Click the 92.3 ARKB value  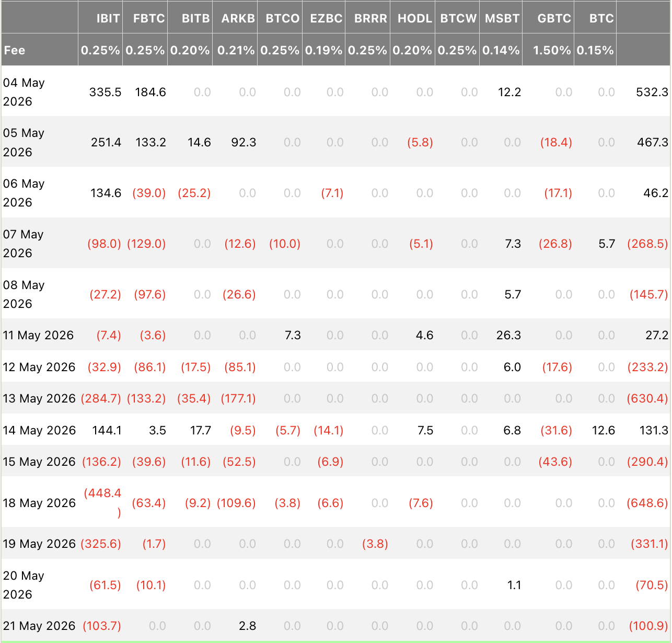click(244, 142)
